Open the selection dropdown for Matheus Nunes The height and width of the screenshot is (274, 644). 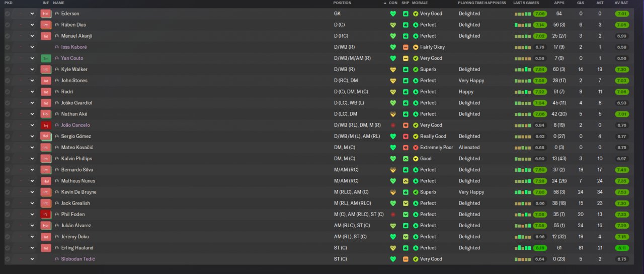(32, 181)
